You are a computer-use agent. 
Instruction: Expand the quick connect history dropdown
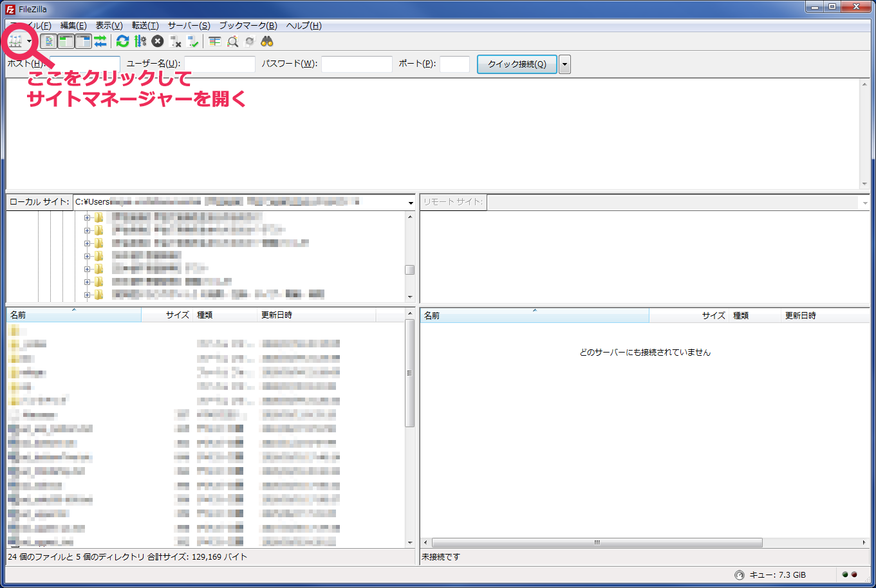coord(564,64)
